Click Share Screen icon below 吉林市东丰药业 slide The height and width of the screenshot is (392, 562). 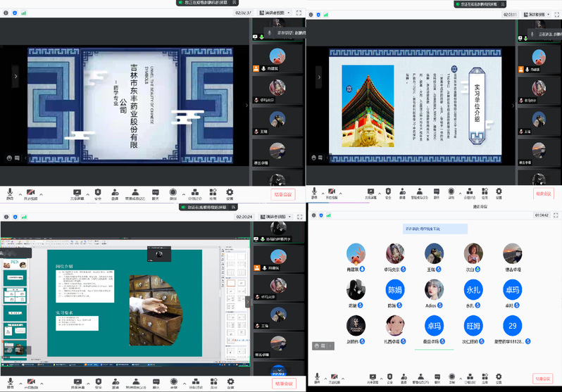pyautogui.click(x=77, y=191)
